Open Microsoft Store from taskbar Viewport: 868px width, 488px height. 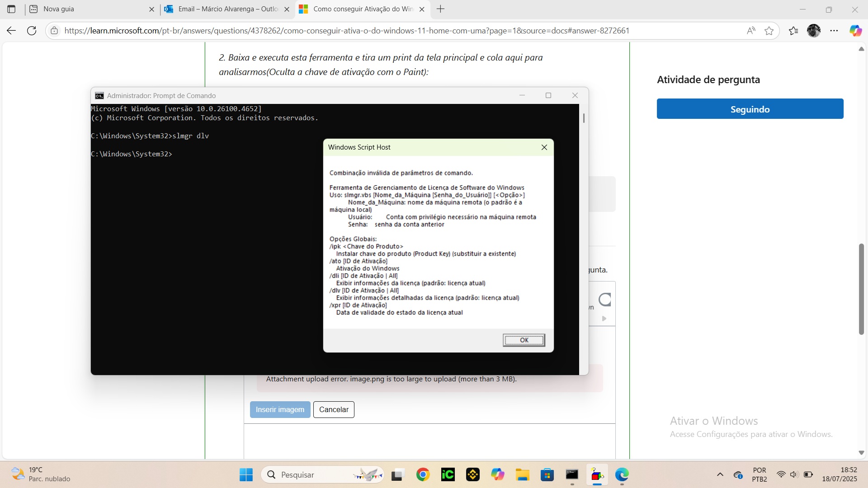[x=547, y=474]
